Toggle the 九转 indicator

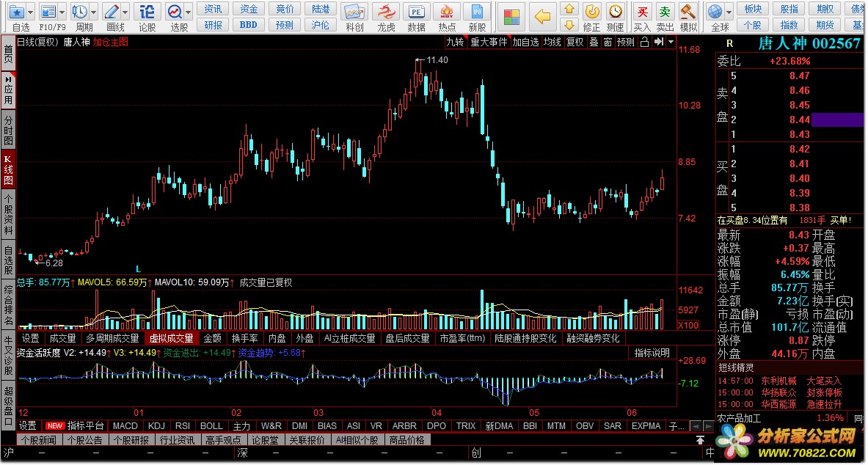coord(456,42)
